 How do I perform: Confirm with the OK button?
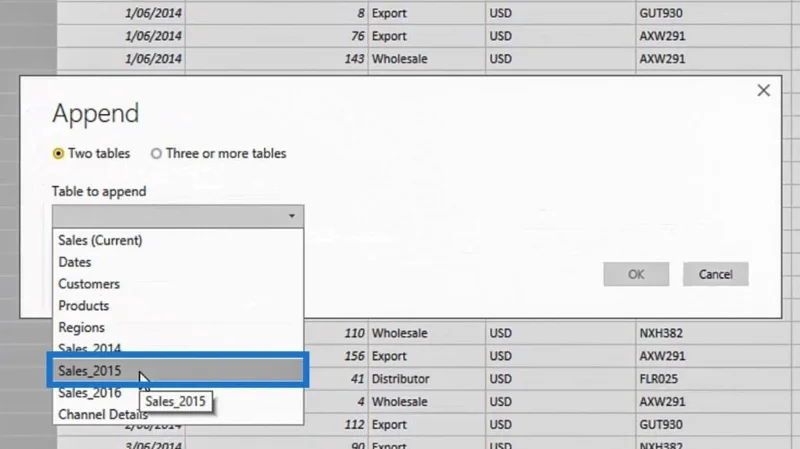636,275
